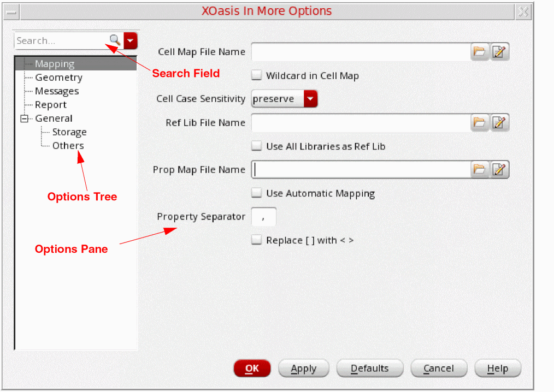
Task: Click the search magnifier icon
Action: (x=115, y=40)
